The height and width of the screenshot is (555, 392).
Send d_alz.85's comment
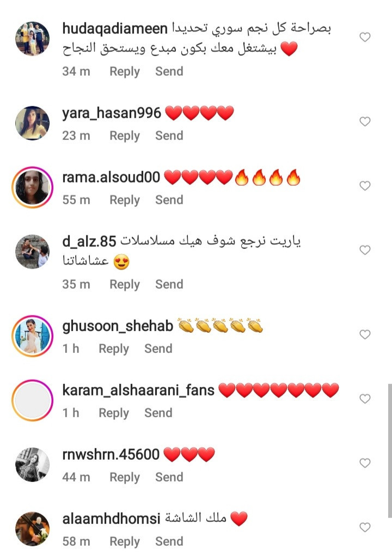tap(169, 284)
